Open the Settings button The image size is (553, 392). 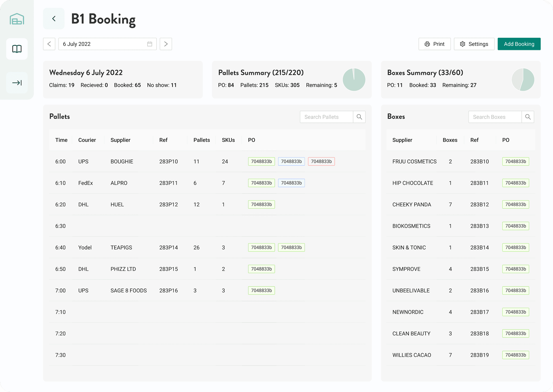(x=474, y=44)
